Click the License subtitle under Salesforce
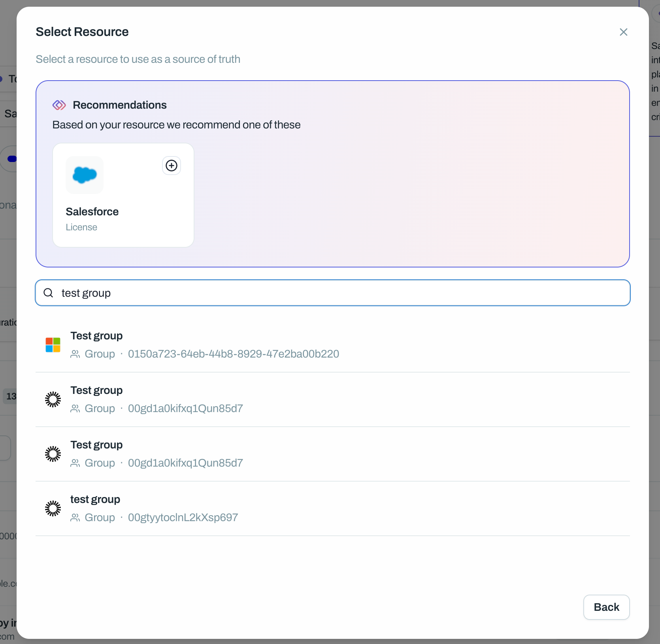Screen dimensions: 660x644 (x=81, y=227)
